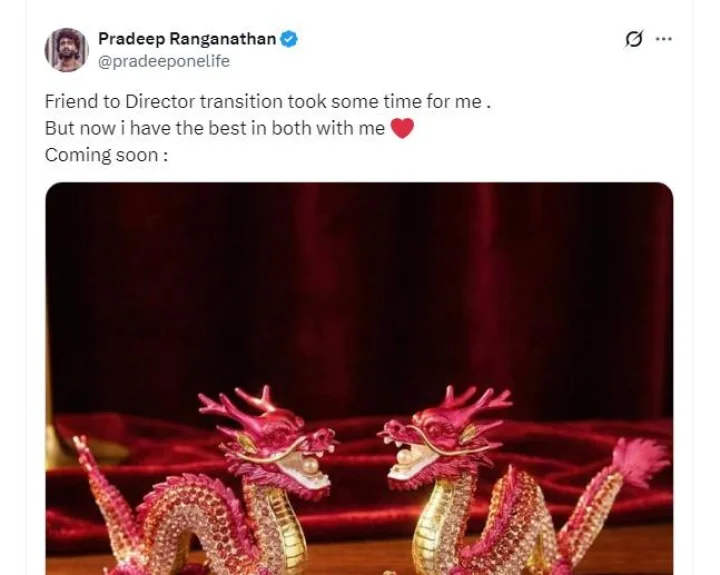Click the left dragon's pink antlers
Viewport: 720px width, 575px height.
(242, 403)
